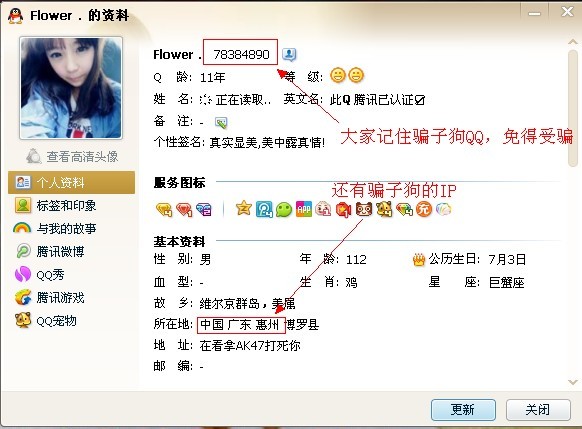Click the 关闭 button
This screenshot has height=429, width=582.
coord(538,410)
